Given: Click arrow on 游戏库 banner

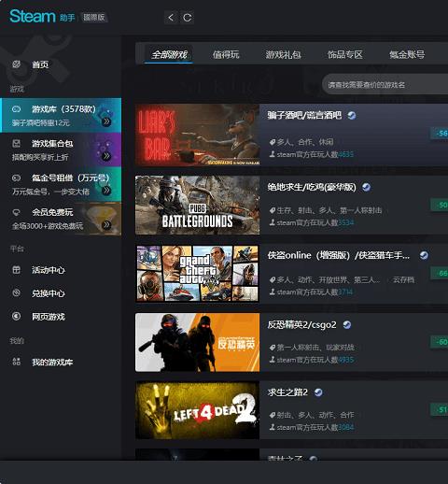Looking at the screenshot, I should 106,121.
